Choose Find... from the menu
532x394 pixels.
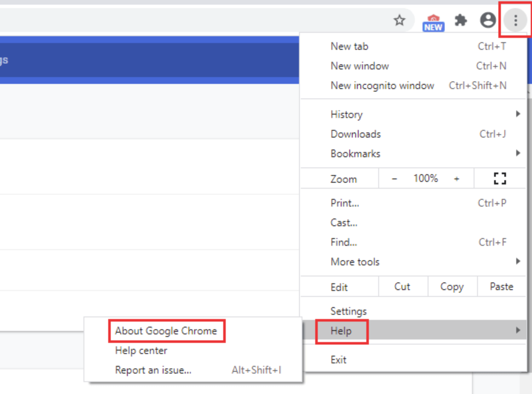413,242
